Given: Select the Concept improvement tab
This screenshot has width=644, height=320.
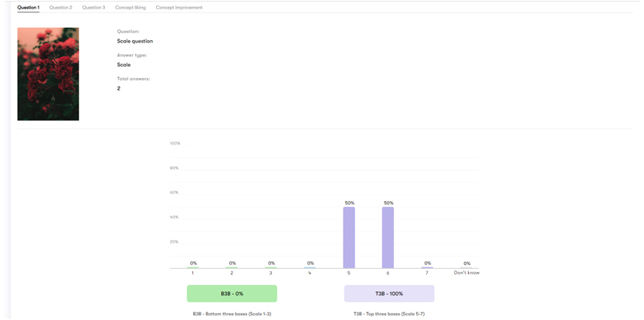Looking at the screenshot, I should (179, 8).
